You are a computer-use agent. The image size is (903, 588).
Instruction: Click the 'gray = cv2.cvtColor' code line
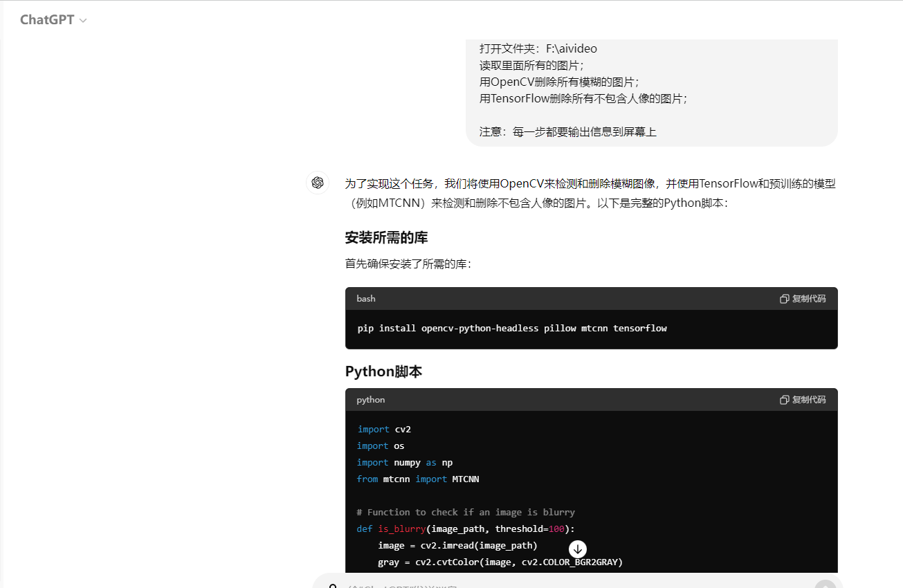[x=500, y=562]
